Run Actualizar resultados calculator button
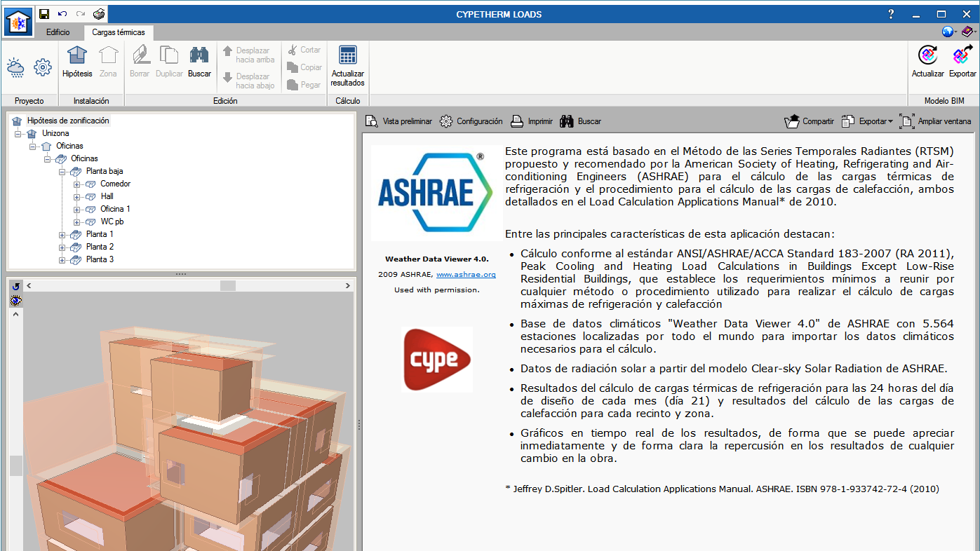 click(348, 67)
